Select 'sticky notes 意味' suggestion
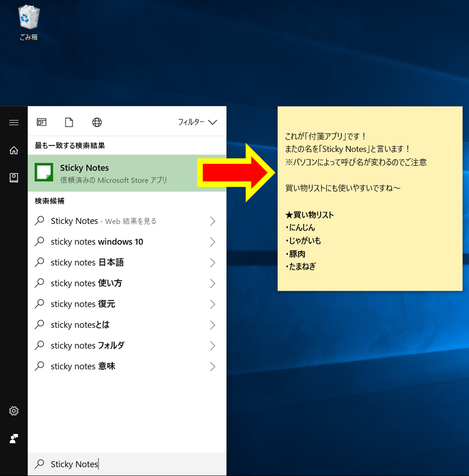 (127, 366)
